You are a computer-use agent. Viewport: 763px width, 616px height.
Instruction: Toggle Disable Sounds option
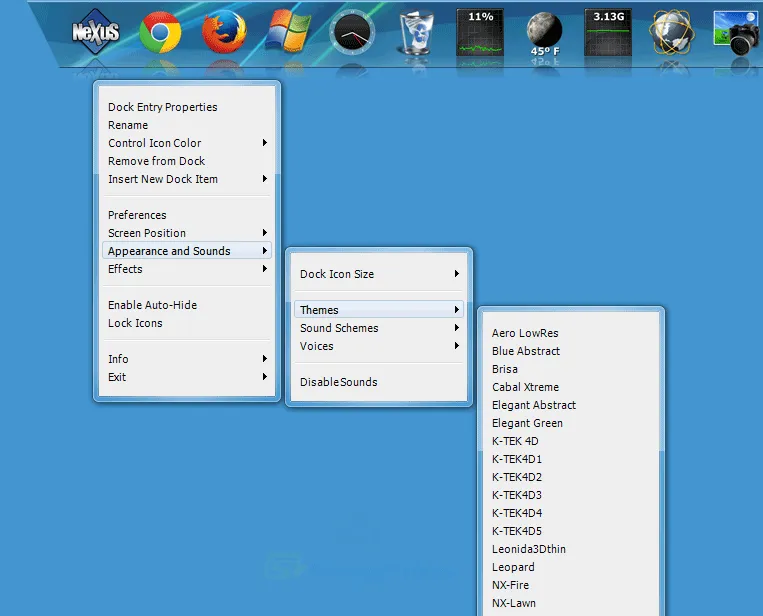(379, 382)
